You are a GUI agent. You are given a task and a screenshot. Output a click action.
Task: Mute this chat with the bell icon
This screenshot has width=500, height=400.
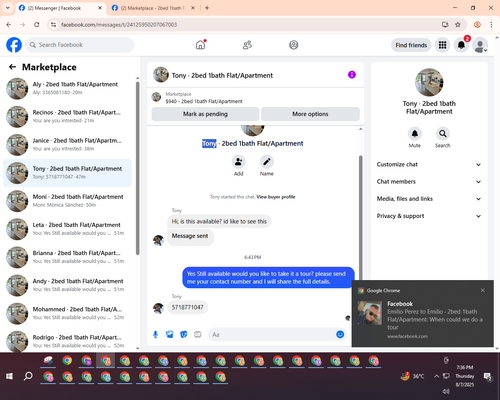[x=415, y=134]
